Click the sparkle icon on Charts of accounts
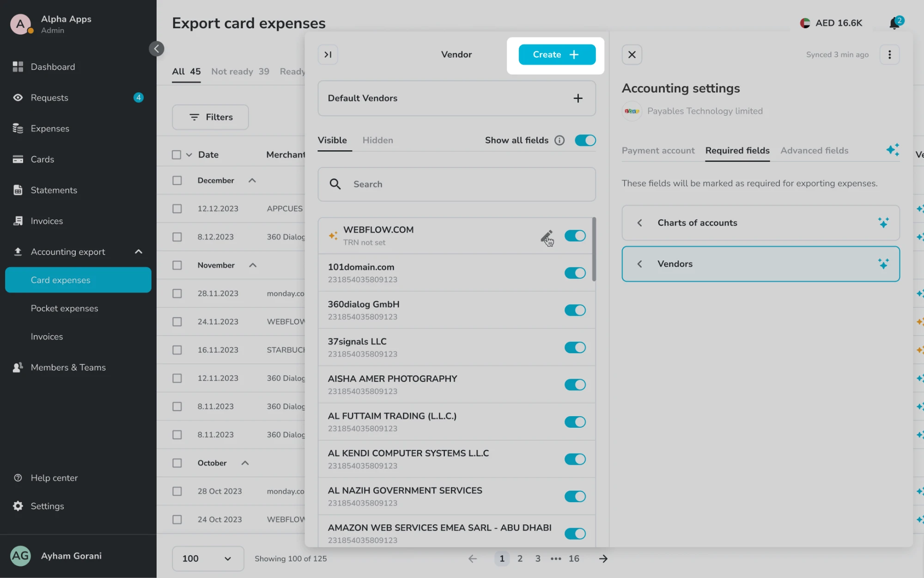Image resolution: width=924 pixels, height=578 pixels. [x=883, y=222]
